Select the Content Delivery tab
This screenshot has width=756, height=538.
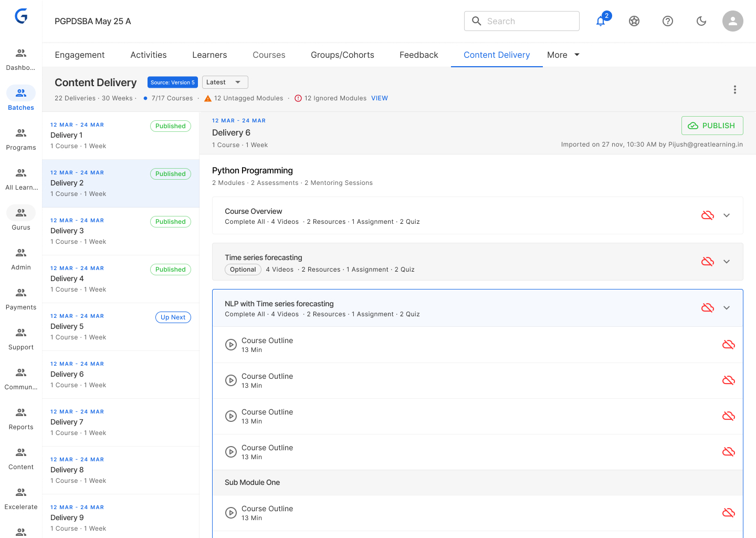[497, 55]
